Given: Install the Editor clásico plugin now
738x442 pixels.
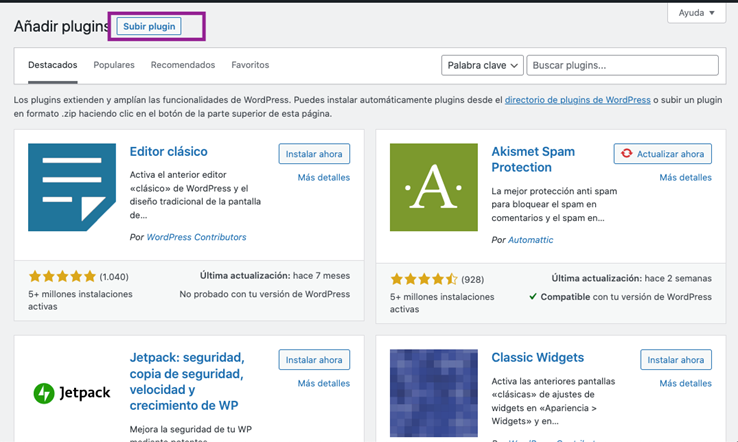Looking at the screenshot, I should (314, 154).
